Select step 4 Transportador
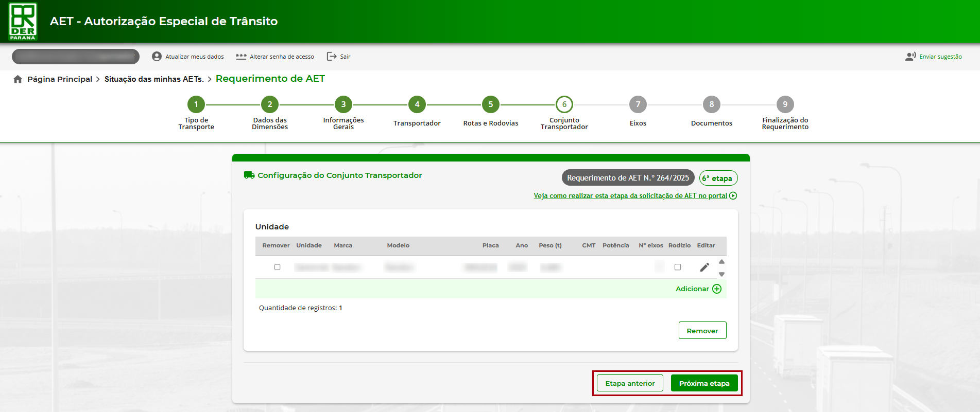 (417, 104)
